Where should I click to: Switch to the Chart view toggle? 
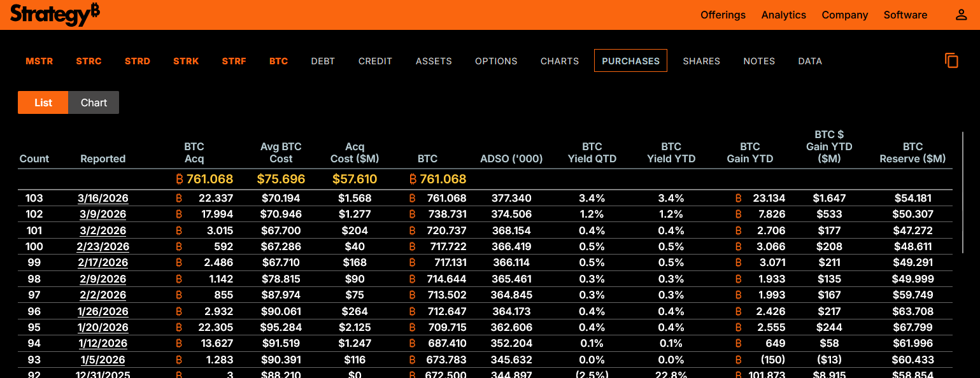94,102
